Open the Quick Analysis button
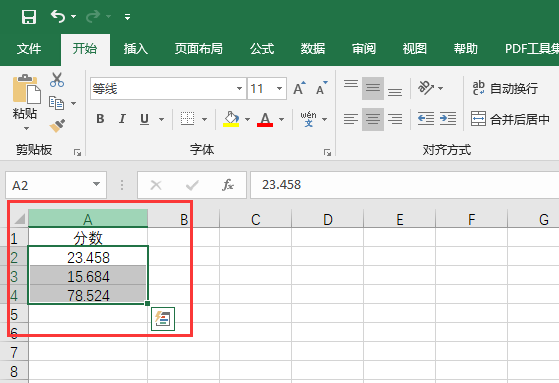The height and width of the screenshot is (383, 559). [x=163, y=319]
